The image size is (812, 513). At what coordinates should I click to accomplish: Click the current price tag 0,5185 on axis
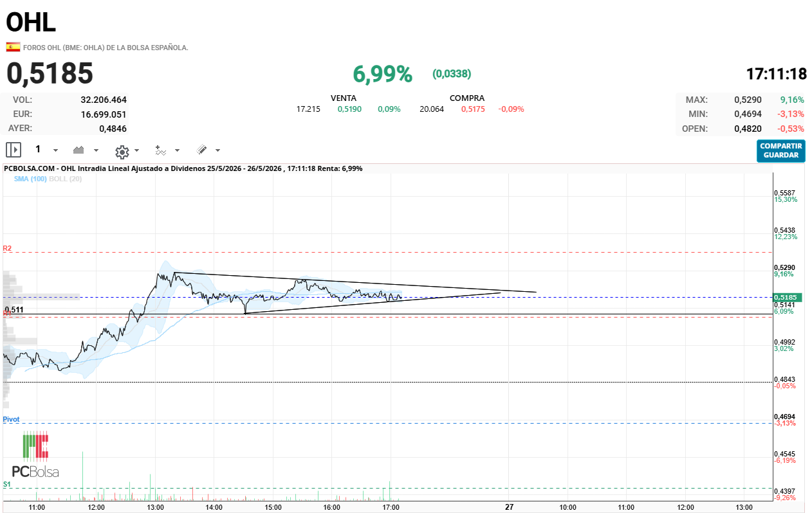[788, 298]
